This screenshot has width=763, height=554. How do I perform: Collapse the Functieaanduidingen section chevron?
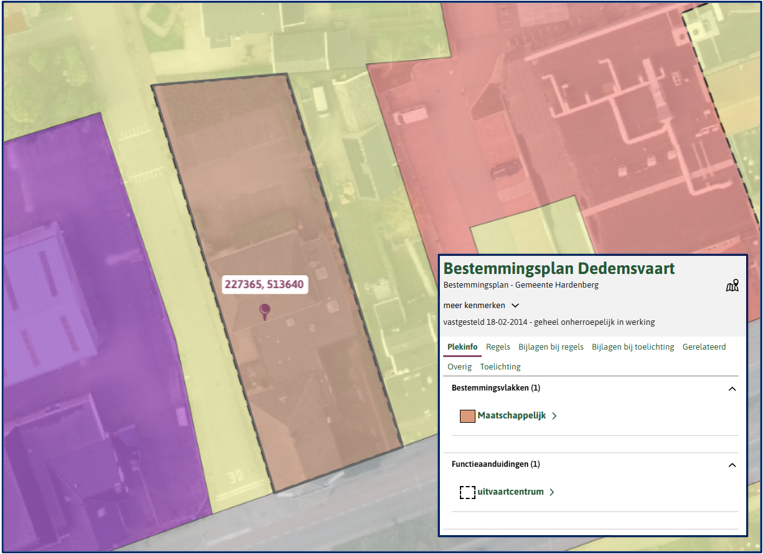(x=732, y=465)
